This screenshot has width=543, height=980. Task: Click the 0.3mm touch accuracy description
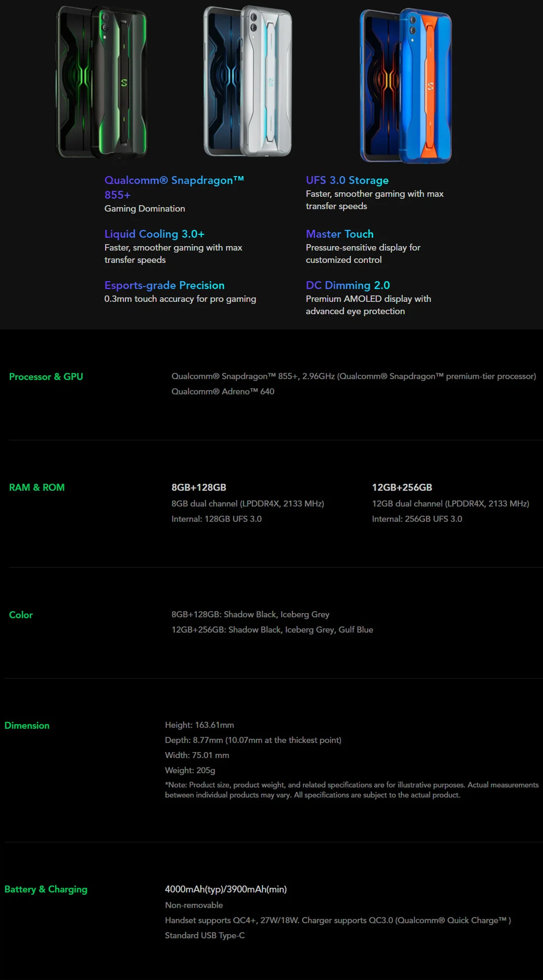(180, 299)
